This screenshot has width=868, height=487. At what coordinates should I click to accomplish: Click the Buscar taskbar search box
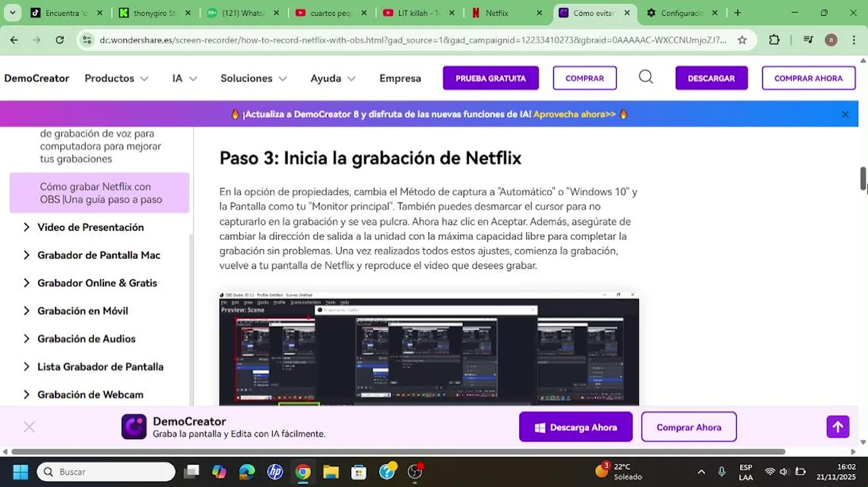105,471
